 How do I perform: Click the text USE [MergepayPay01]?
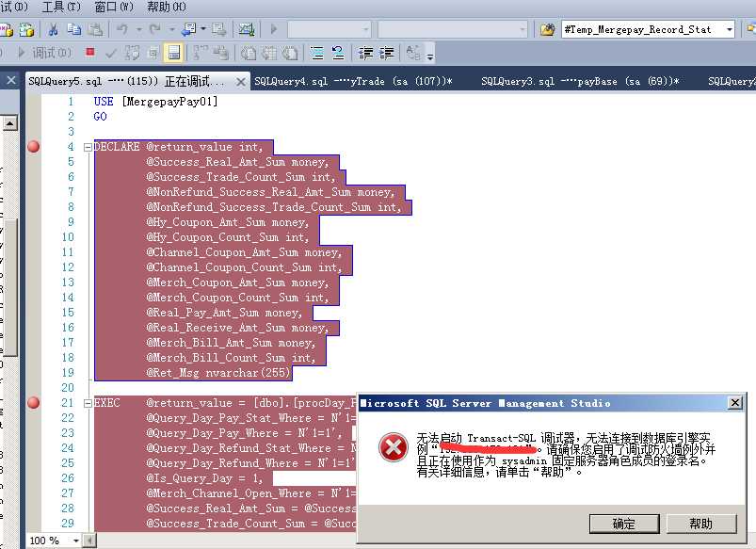tap(155, 102)
